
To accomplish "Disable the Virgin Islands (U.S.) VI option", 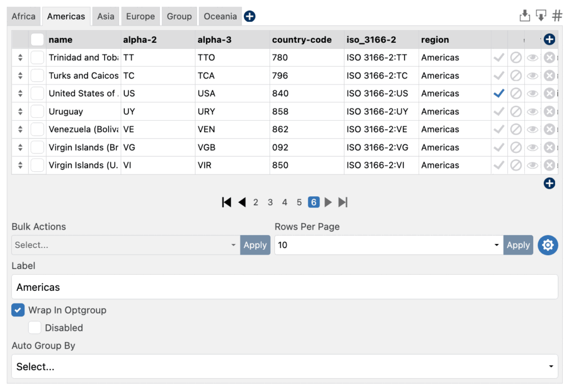I will (x=516, y=165).
